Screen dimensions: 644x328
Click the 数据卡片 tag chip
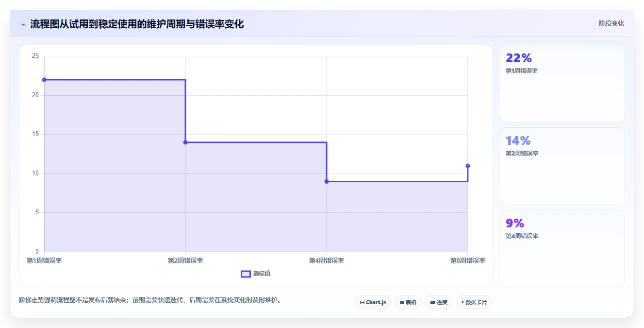[474, 302]
